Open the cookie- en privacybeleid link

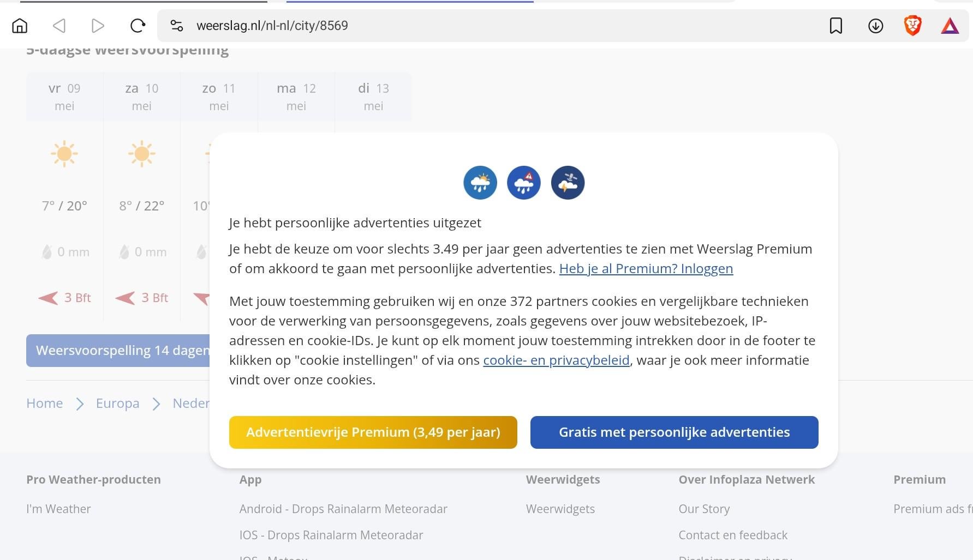[556, 360]
